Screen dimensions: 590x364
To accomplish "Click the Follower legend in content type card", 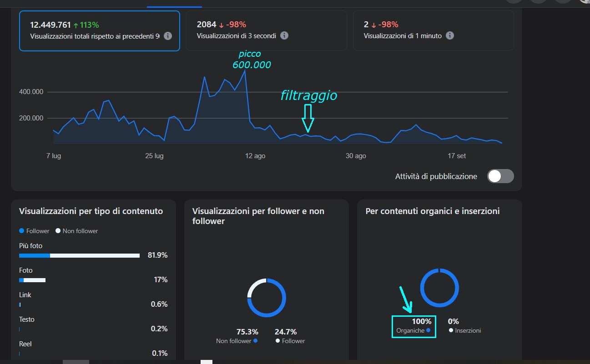I will (x=35, y=231).
